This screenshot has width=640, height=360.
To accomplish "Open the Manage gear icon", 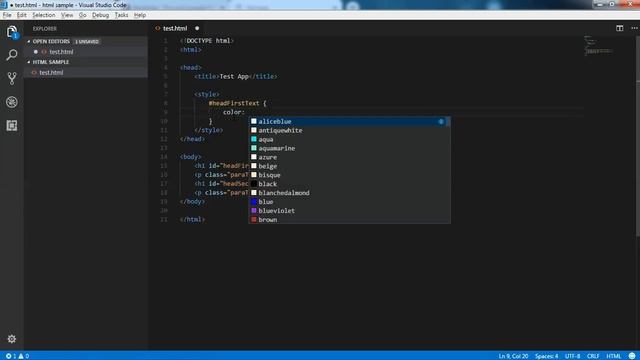I will [x=12, y=339].
